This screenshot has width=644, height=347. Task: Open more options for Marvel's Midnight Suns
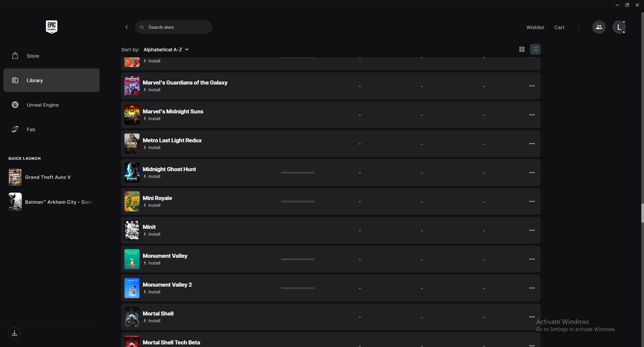pos(532,115)
